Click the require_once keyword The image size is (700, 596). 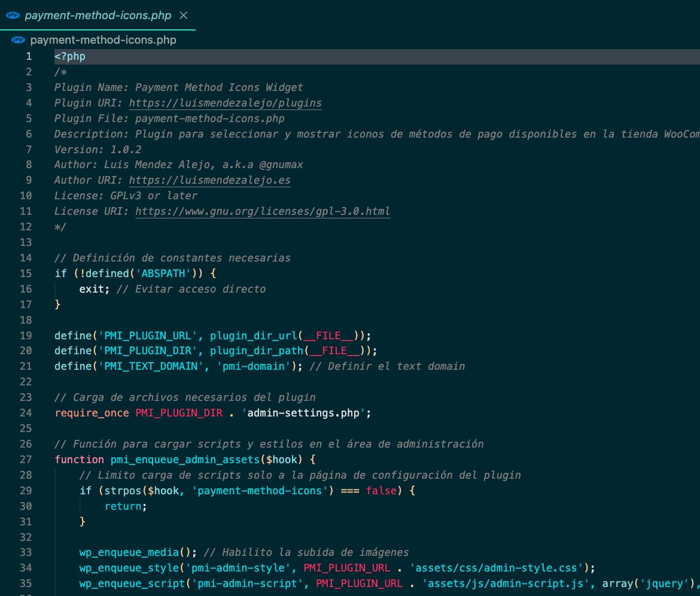tap(92, 413)
